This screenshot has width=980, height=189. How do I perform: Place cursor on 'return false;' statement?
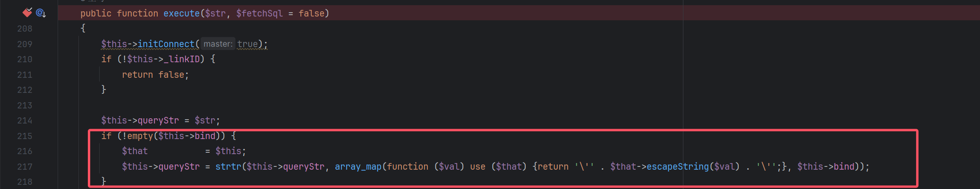(x=155, y=74)
